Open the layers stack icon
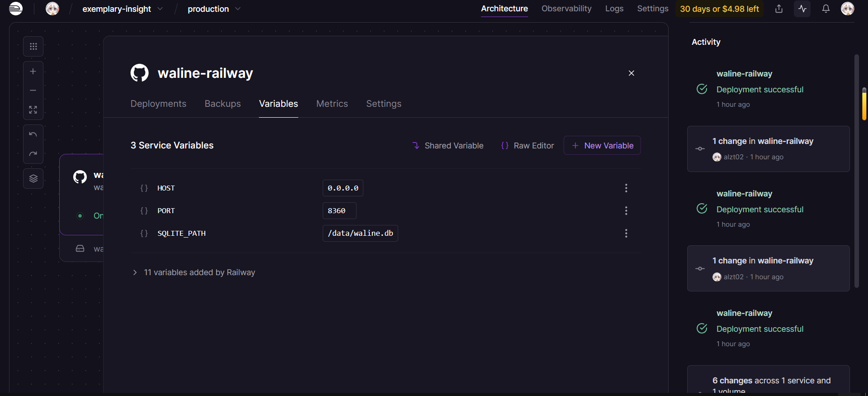 33,179
